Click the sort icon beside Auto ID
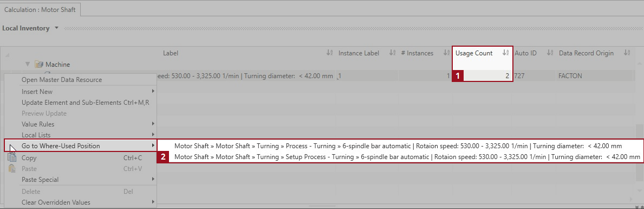The height and width of the screenshot is (209, 644). [x=550, y=53]
